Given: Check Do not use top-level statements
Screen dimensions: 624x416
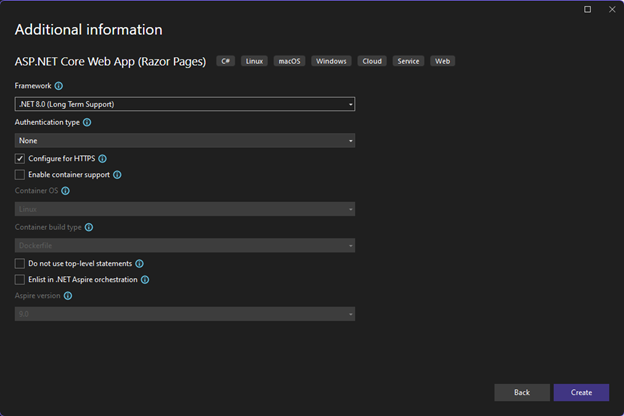Looking at the screenshot, I should (x=20, y=264).
